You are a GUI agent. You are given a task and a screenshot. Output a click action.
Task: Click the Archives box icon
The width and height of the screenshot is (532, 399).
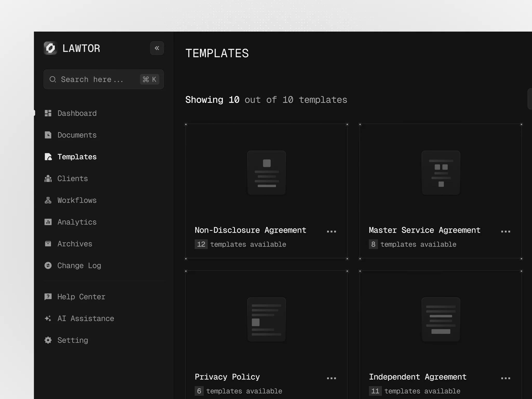[x=48, y=244]
